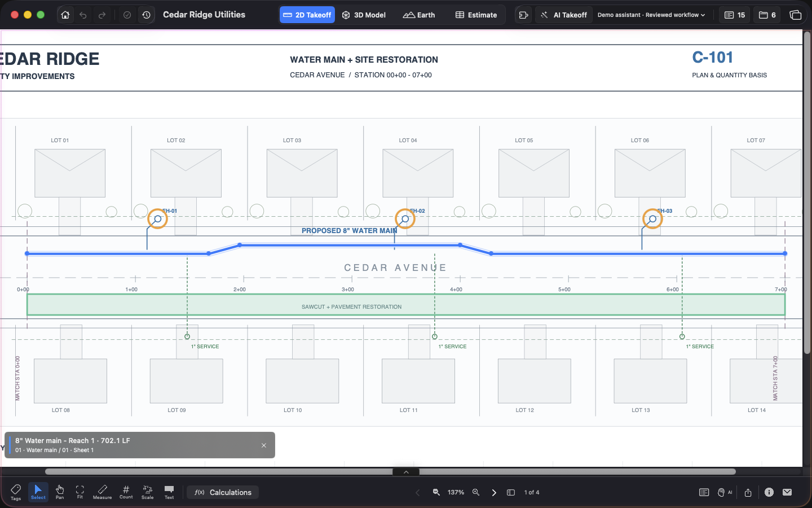Show the info panel
The image size is (812, 508).
[769, 492]
